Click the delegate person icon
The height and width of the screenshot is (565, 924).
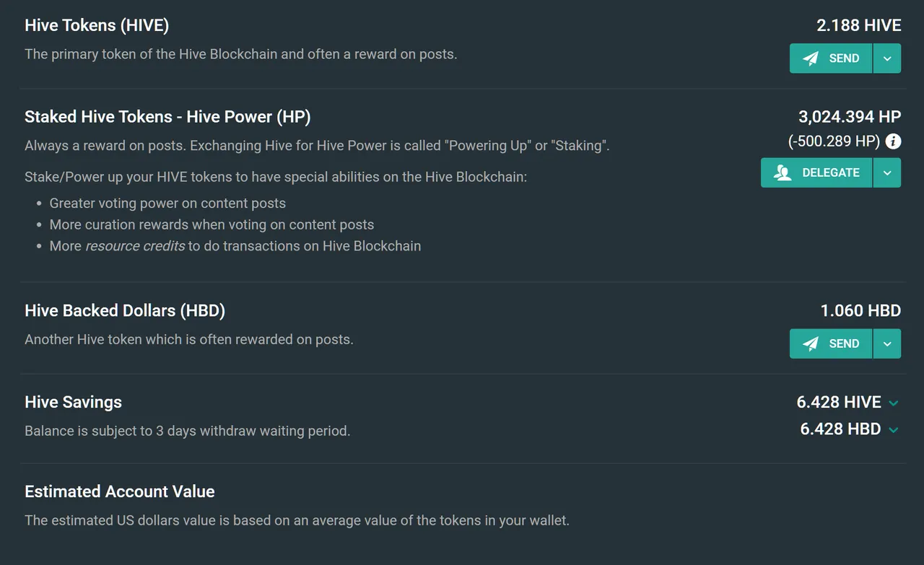783,172
